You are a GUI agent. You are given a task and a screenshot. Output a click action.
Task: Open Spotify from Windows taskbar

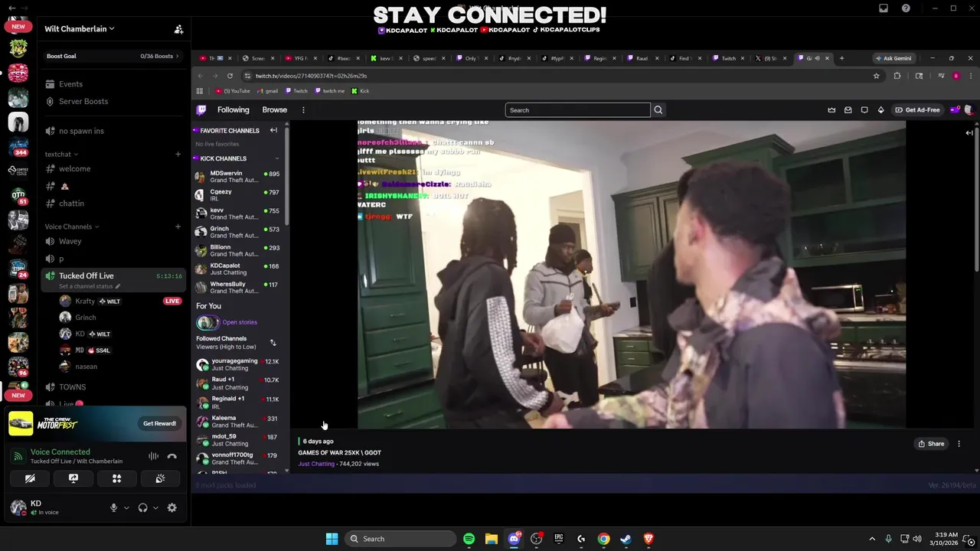469,539
